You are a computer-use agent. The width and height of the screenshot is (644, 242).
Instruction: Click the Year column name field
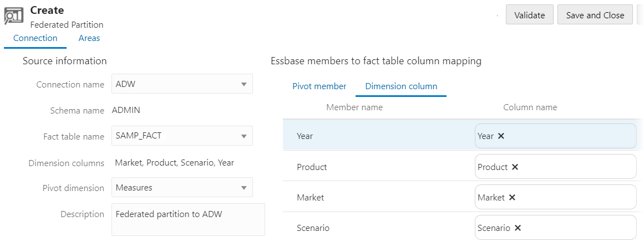(x=555, y=136)
